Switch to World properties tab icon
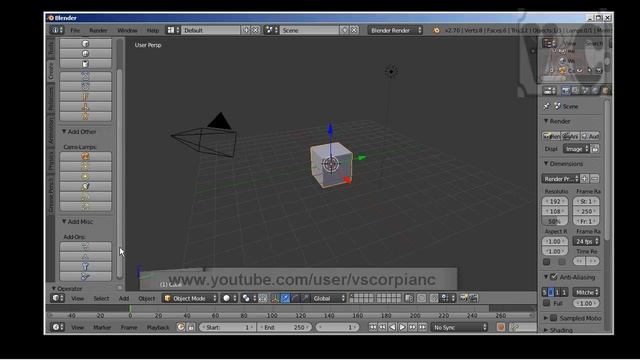 tap(595, 91)
